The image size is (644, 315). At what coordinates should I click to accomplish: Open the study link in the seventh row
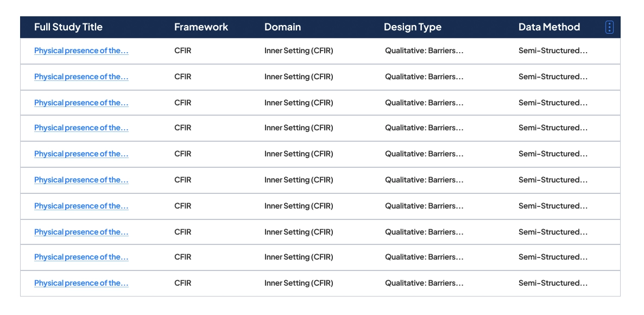coord(81,206)
